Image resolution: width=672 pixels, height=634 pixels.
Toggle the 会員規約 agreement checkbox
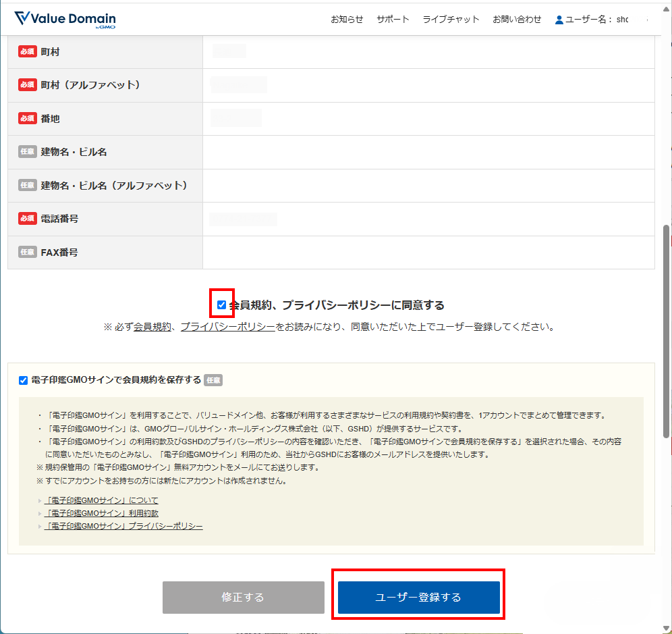[x=221, y=305]
